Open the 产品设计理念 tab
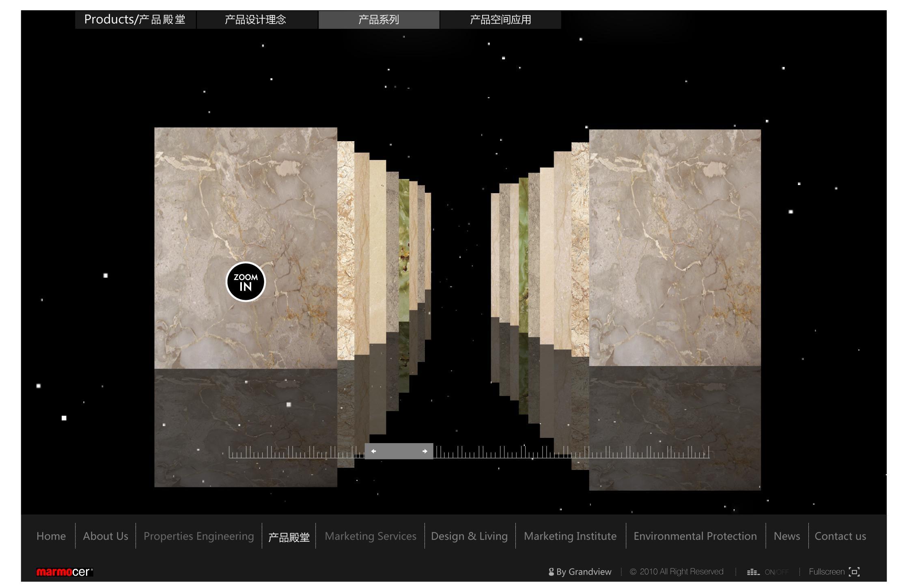This screenshot has width=905, height=588. 256,20
